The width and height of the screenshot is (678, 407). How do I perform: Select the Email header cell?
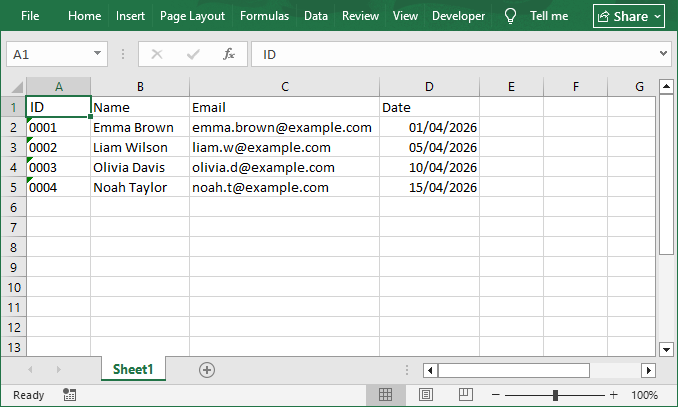[x=285, y=107]
